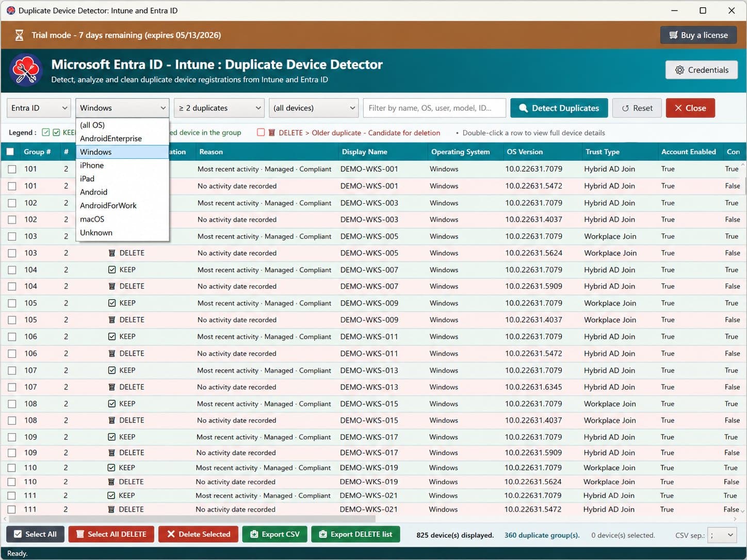Click the Detect Duplicates button

[559, 108]
